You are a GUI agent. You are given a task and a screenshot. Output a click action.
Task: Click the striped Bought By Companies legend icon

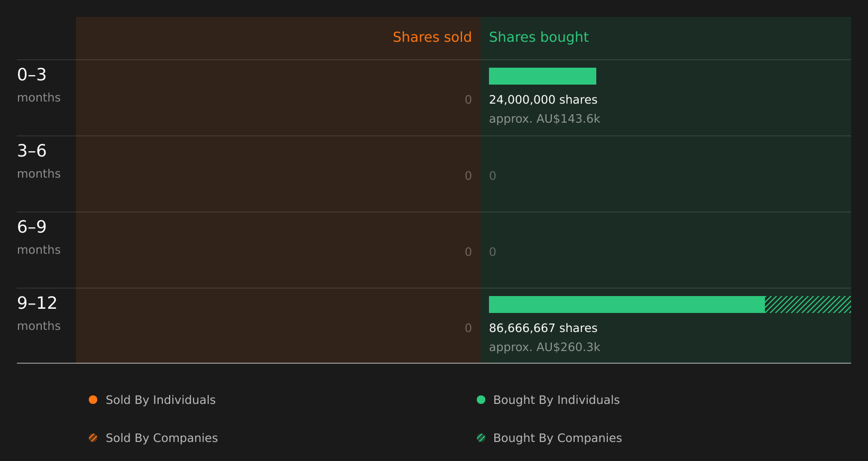481,438
